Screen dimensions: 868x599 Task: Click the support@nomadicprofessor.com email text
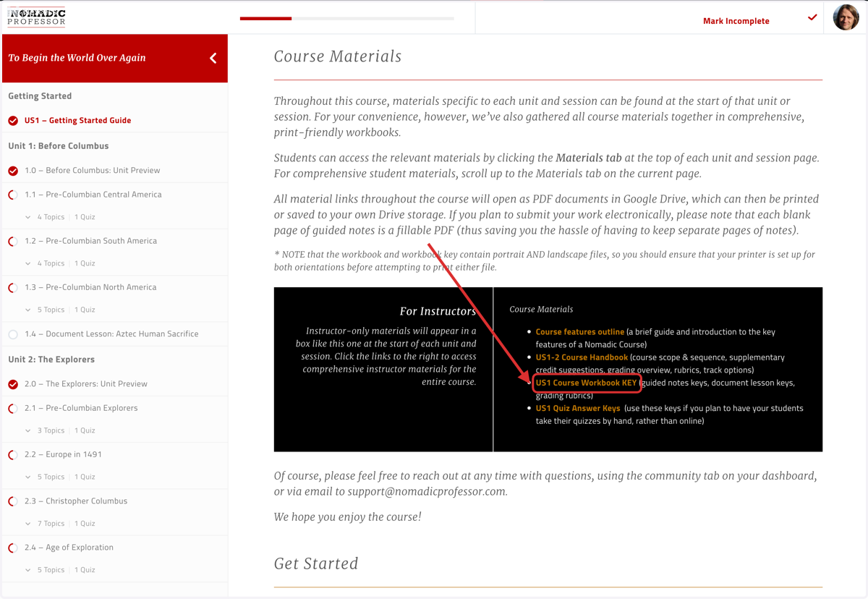pos(427,492)
